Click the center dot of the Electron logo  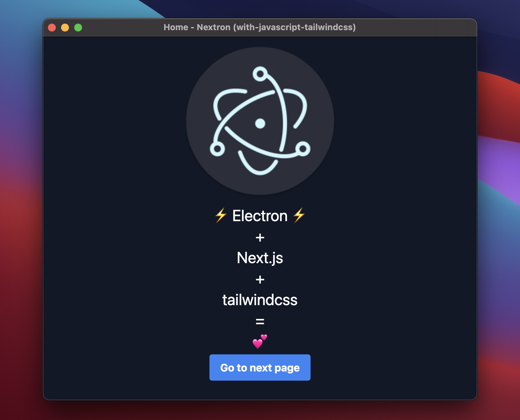pos(260,124)
